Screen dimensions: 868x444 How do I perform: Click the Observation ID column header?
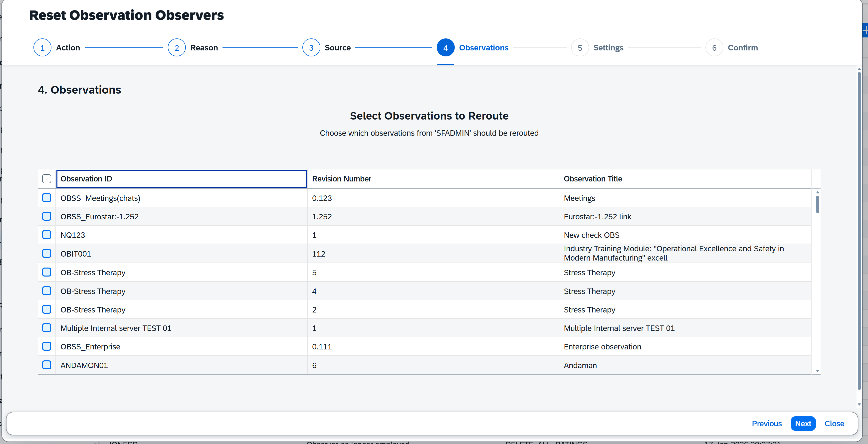click(181, 179)
